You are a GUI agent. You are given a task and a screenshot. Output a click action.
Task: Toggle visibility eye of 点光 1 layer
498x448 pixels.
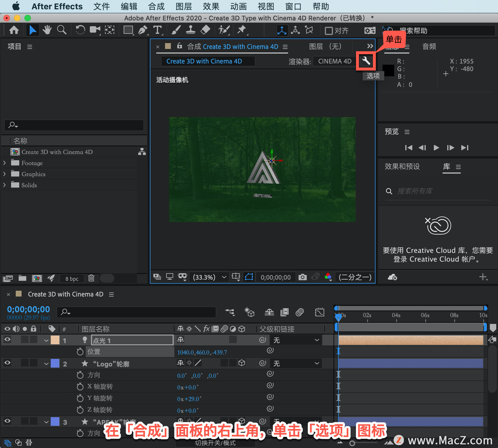coord(7,339)
